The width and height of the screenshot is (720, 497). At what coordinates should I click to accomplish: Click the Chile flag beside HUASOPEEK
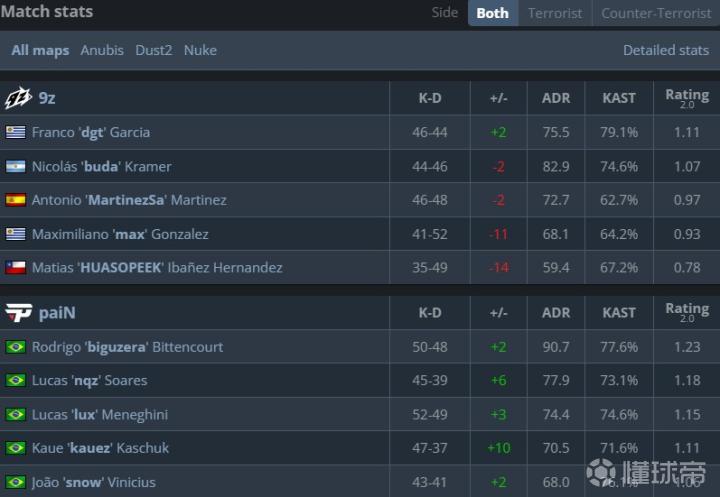[15, 267]
